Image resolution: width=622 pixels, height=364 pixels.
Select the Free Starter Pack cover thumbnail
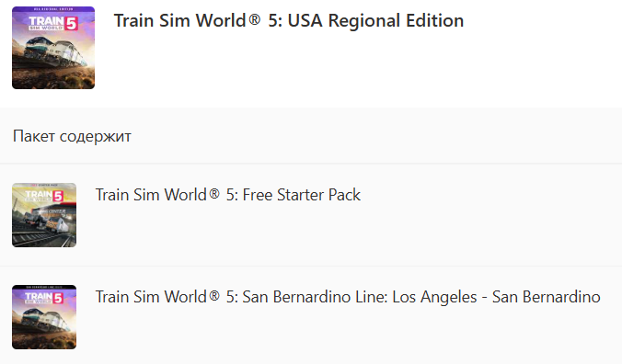(x=44, y=215)
